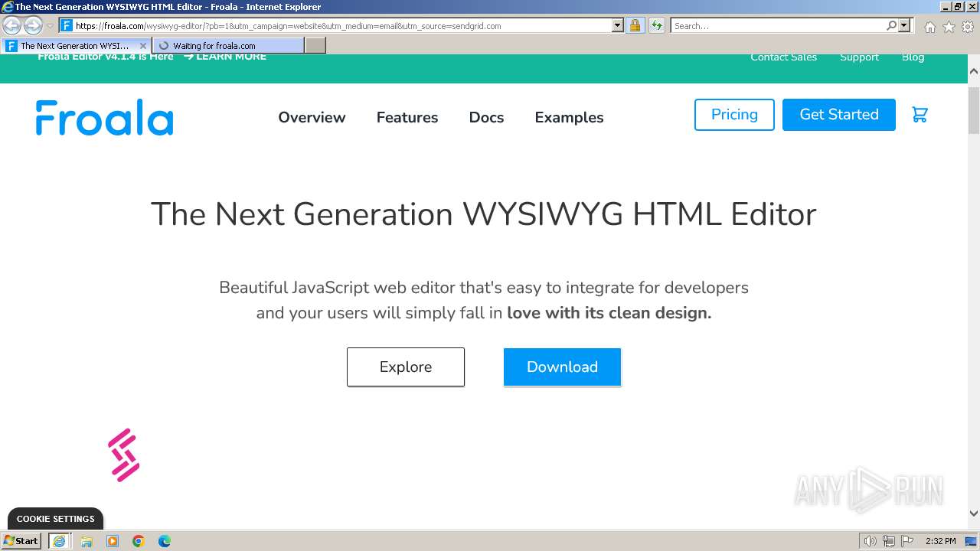Click the Froala logo
This screenshot has width=980, height=551.
tap(104, 117)
